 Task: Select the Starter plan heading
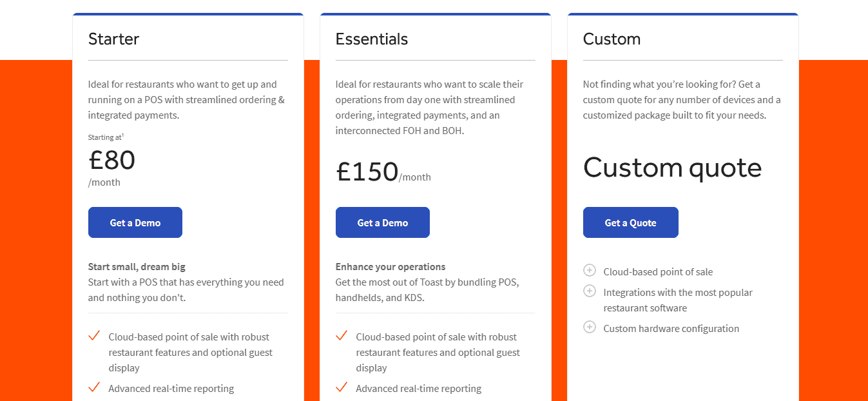pyautogui.click(x=113, y=39)
